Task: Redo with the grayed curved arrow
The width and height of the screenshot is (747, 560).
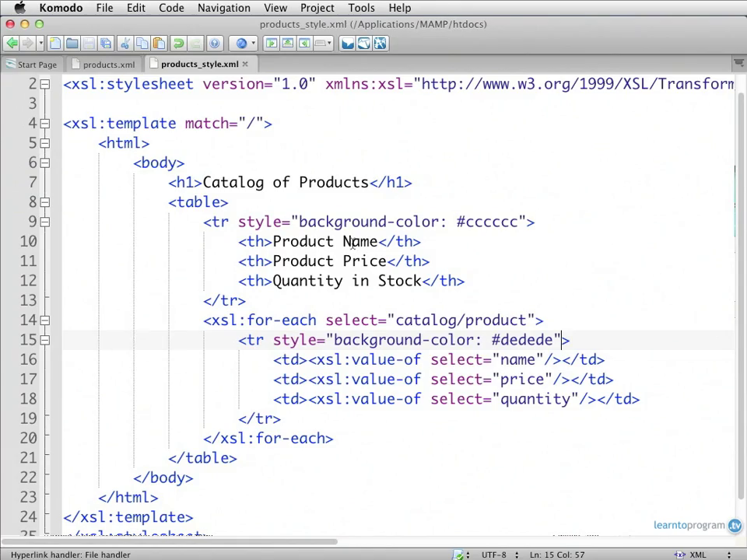Action: point(195,44)
